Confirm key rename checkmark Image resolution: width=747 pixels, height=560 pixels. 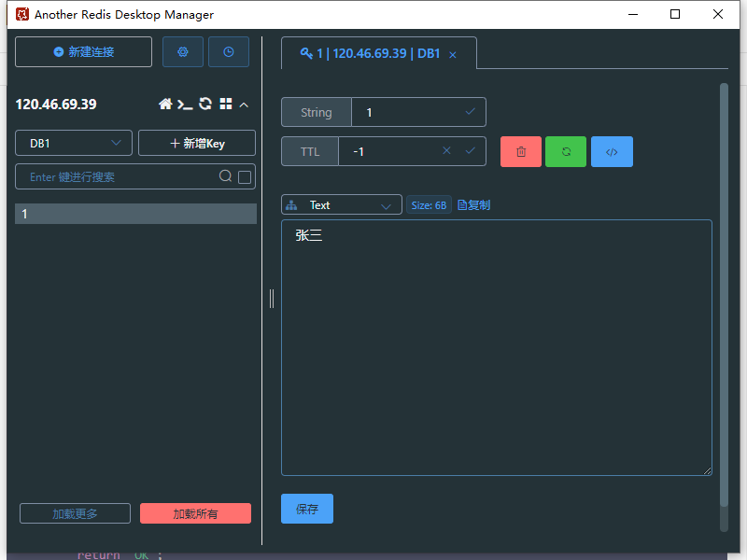click(x=471, y=111)
